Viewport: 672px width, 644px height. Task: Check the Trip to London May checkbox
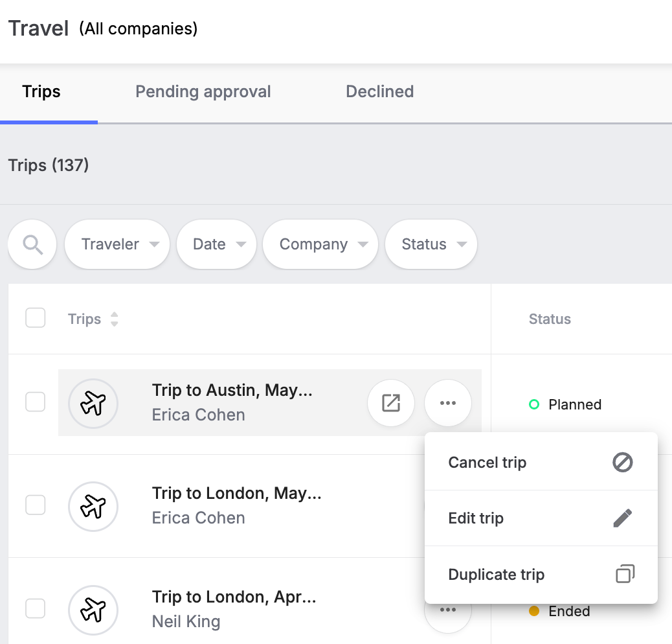(x=35, y=505)
